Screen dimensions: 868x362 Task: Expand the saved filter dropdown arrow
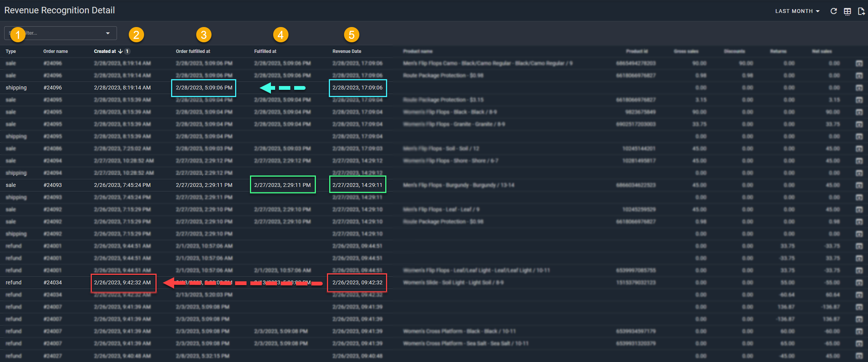[108, 33]
